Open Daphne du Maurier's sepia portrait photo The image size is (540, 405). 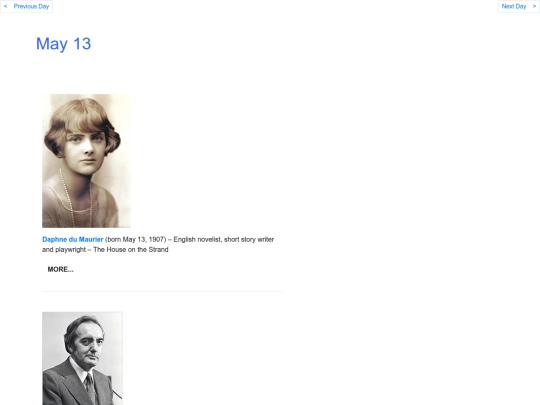click(86, 161)
